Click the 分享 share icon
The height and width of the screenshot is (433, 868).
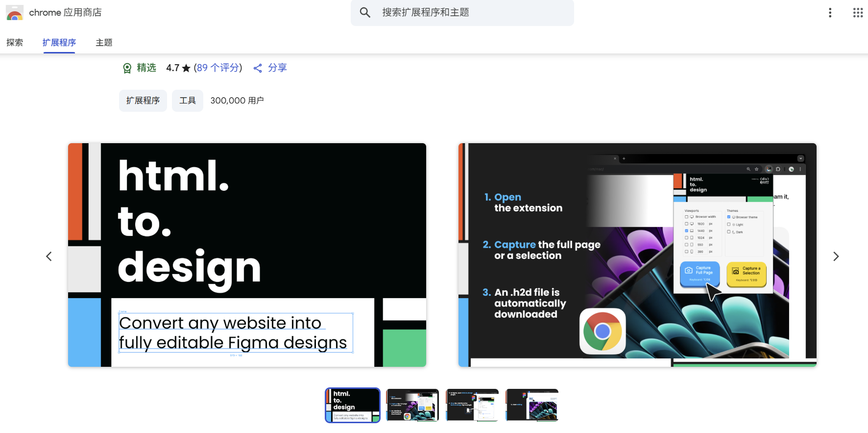(258, 68)
